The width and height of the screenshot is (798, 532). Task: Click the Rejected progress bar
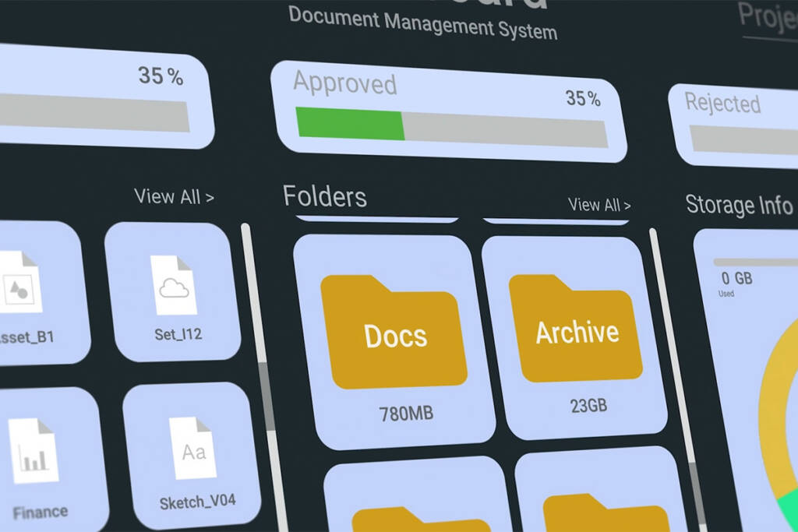743,140
